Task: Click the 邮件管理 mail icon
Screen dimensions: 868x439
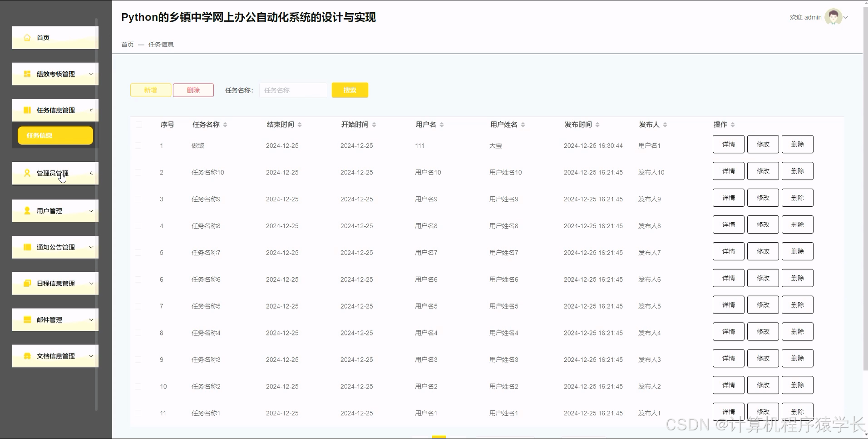Action: (26, 319)
